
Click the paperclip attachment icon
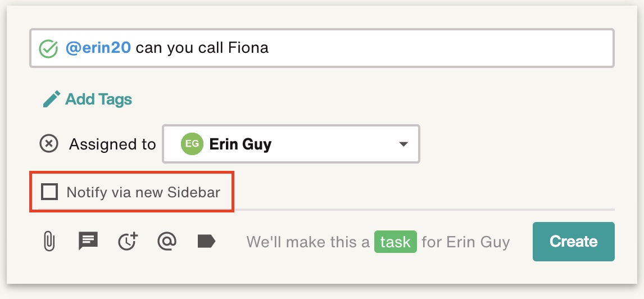49,241
